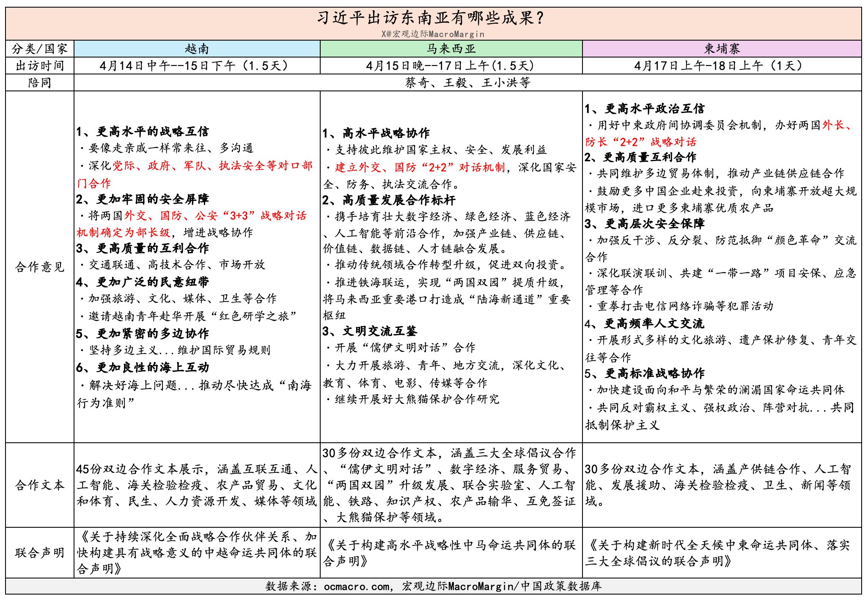
Task: Click the 出访时间 row label
Action: click(x=40, y=66)
